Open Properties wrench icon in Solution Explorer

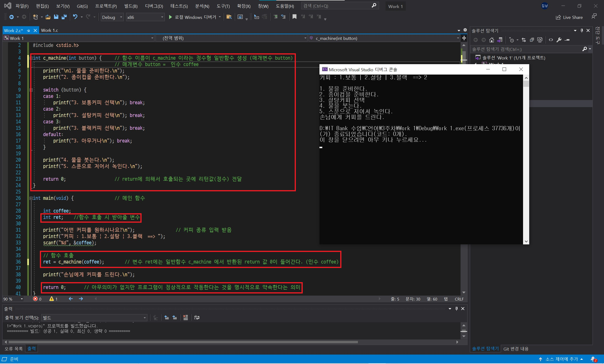(559, 40)
